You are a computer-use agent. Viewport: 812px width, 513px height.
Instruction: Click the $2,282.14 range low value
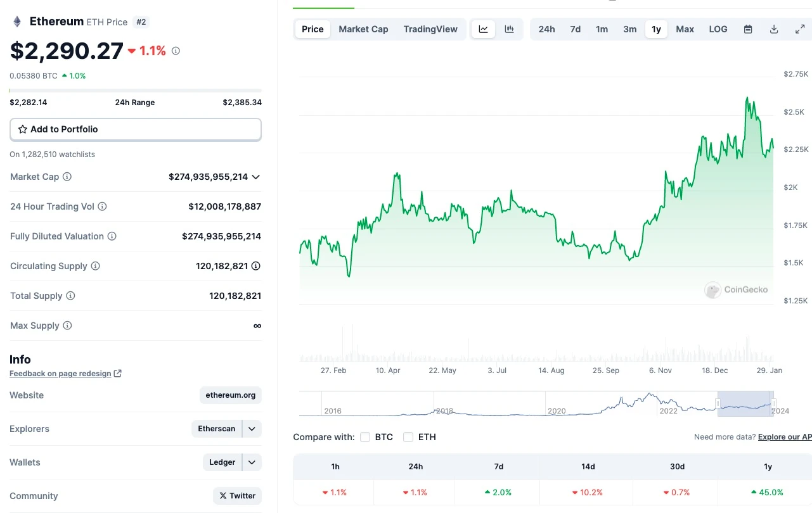(29, 103)
